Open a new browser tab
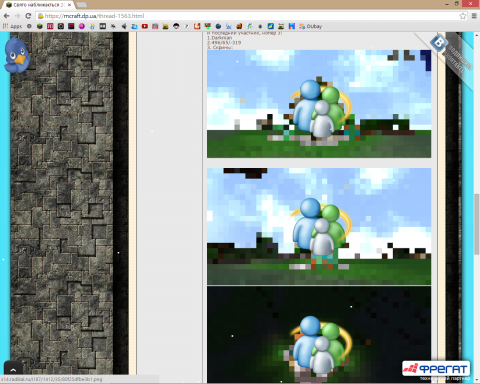Viewport: 480px width, 384px height. 82,5
